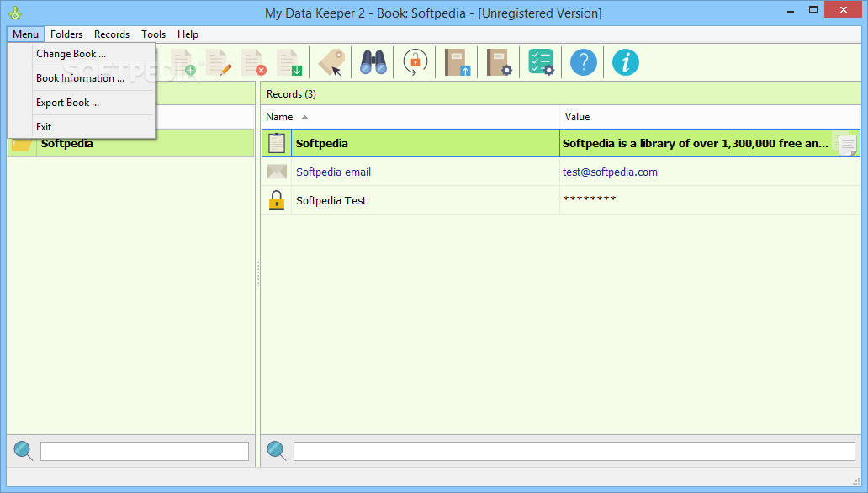
Task: Open the Help menu
Action: [188, 34]
